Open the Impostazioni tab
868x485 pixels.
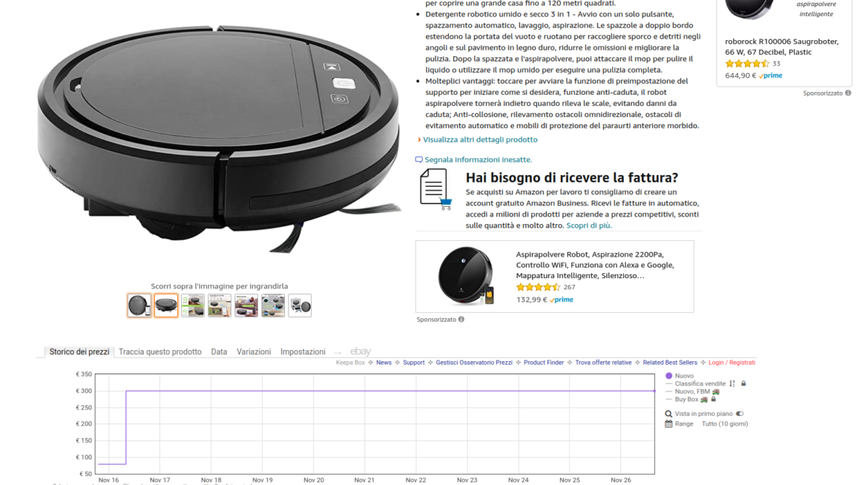pos(303,352)
